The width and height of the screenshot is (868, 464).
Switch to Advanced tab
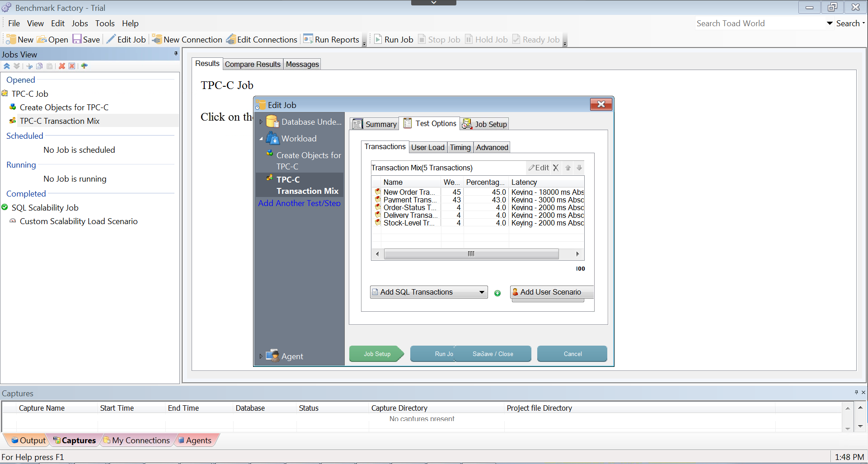492,147
